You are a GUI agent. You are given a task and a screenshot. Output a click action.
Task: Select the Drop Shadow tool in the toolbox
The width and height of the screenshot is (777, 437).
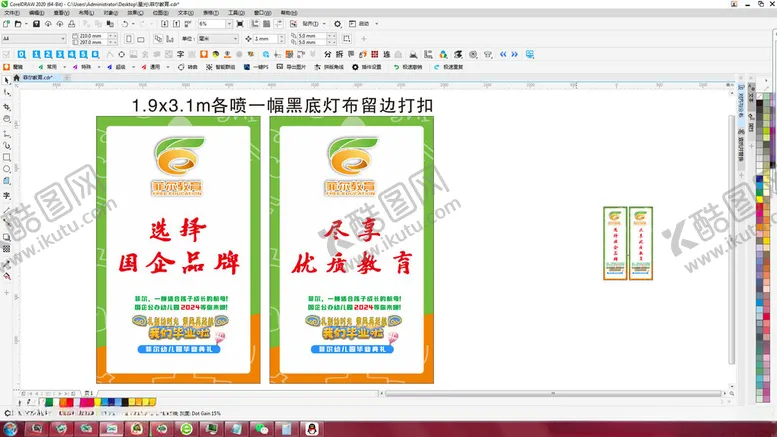point(6,237)
